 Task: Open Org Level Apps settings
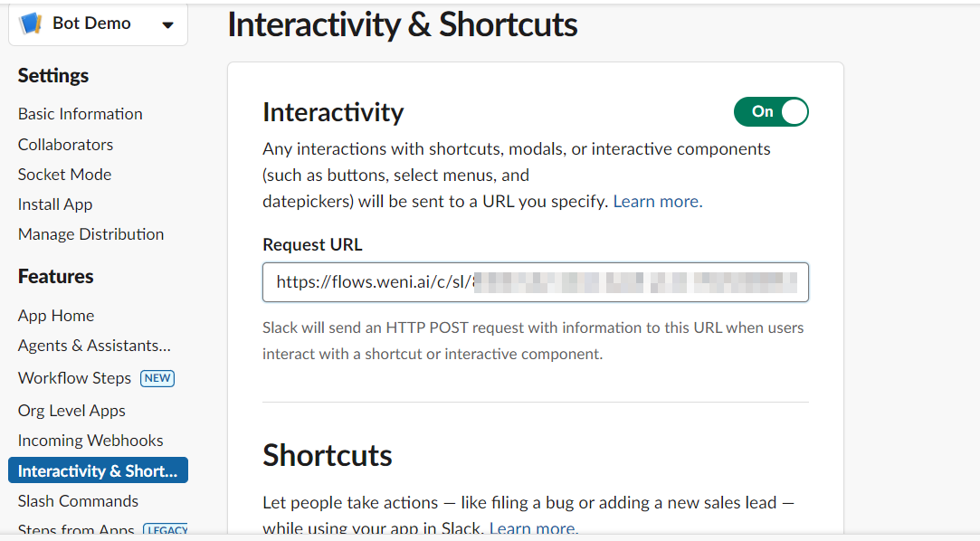pyautogui.click(x=71, y=410)
